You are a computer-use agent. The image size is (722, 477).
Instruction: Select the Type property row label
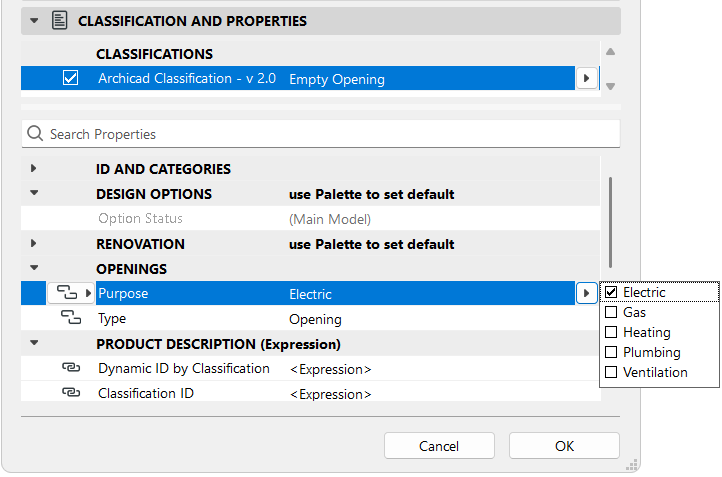point(112,319)
